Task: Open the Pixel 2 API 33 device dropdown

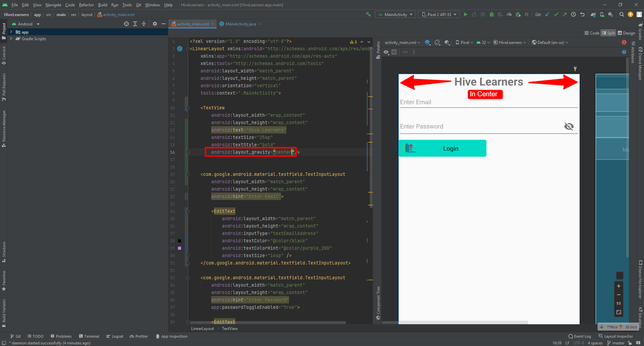Action: coord(438,15)
